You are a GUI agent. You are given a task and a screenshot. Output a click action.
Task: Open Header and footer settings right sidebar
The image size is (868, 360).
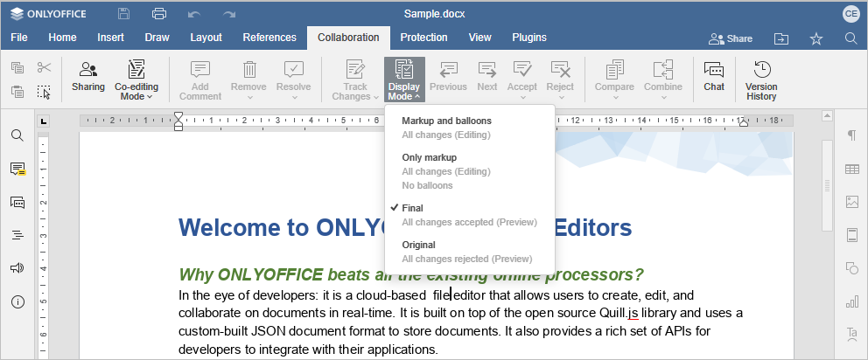[852, 235]
